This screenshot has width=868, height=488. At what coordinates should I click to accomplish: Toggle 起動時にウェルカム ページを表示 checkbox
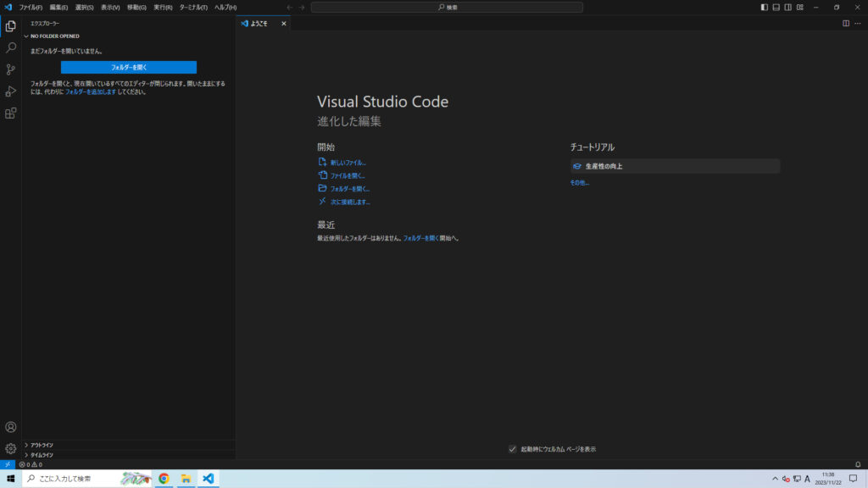coord(513,449)
